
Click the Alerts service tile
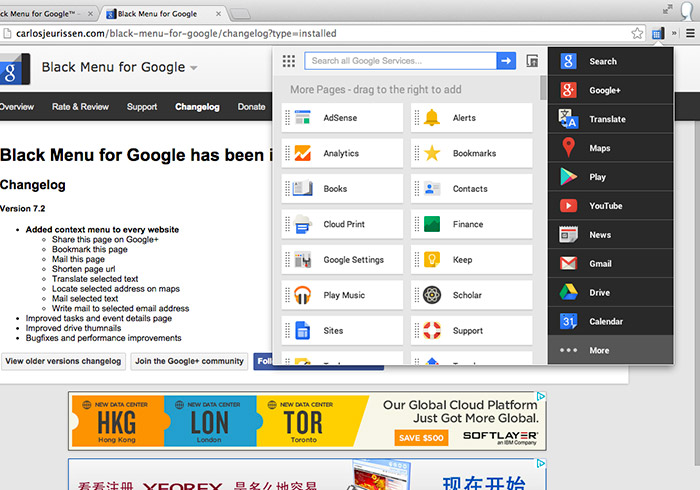(471, 118)
